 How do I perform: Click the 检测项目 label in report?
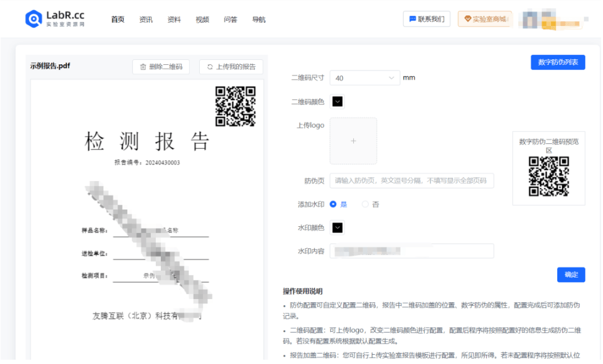pos(94,276)
